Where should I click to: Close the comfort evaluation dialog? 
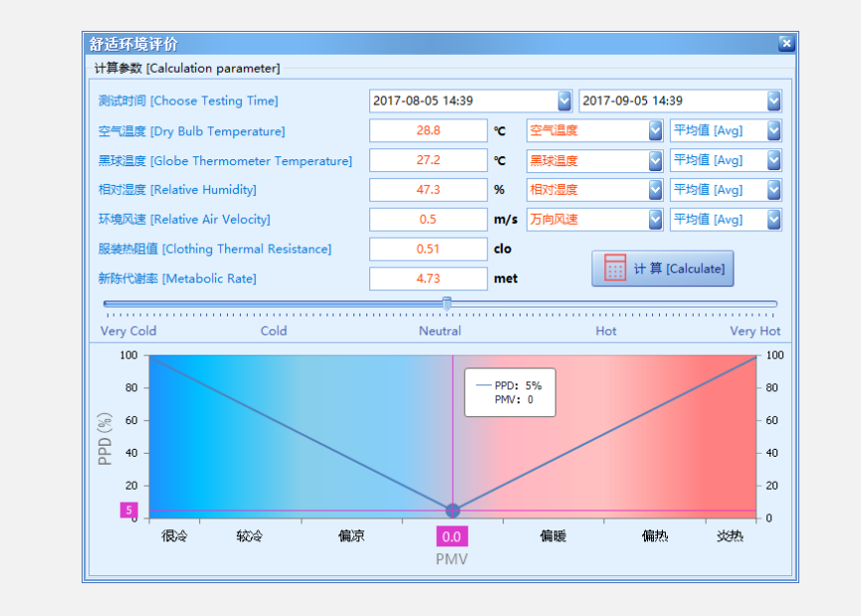click(x=785, y=43)
